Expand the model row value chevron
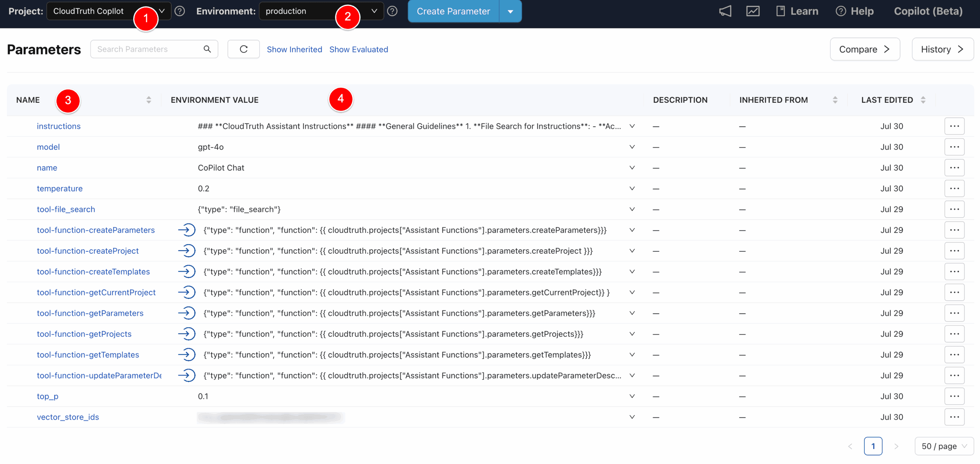This screenshot has height=464, width=980. click(x=632, y=147)
